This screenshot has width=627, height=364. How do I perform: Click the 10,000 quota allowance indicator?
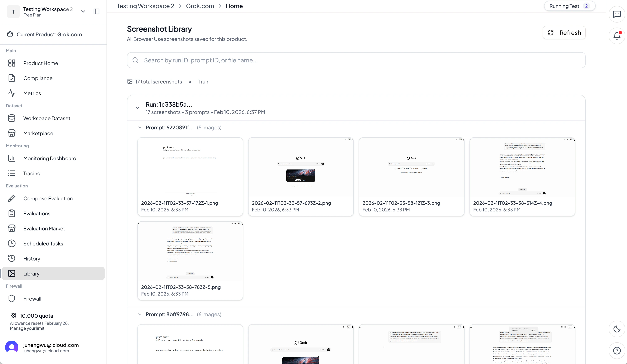coord(36,316)
